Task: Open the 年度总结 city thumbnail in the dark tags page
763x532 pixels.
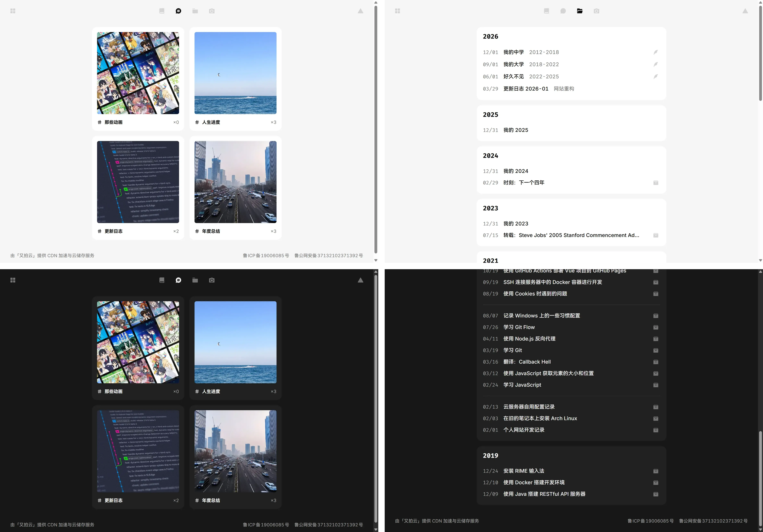Action: (x=235, y=451)
